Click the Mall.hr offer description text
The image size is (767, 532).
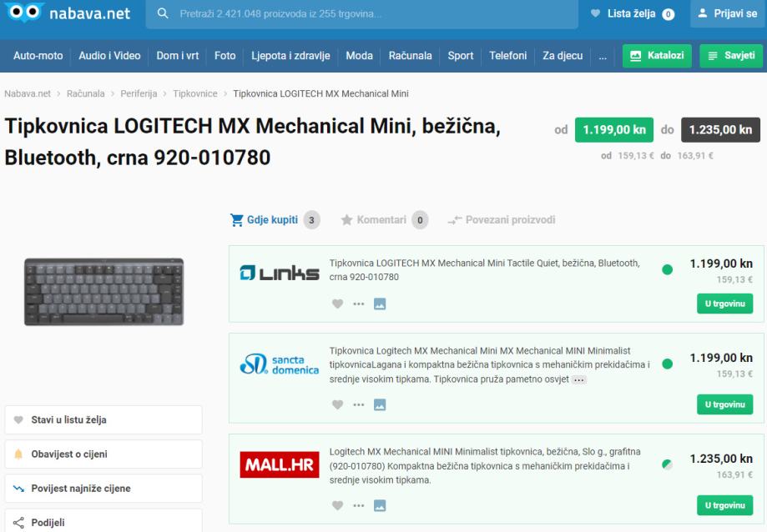(485, 466)
